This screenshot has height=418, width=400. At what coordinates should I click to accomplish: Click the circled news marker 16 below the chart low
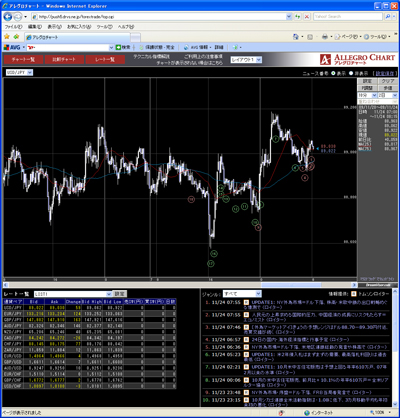coord(214,254)
